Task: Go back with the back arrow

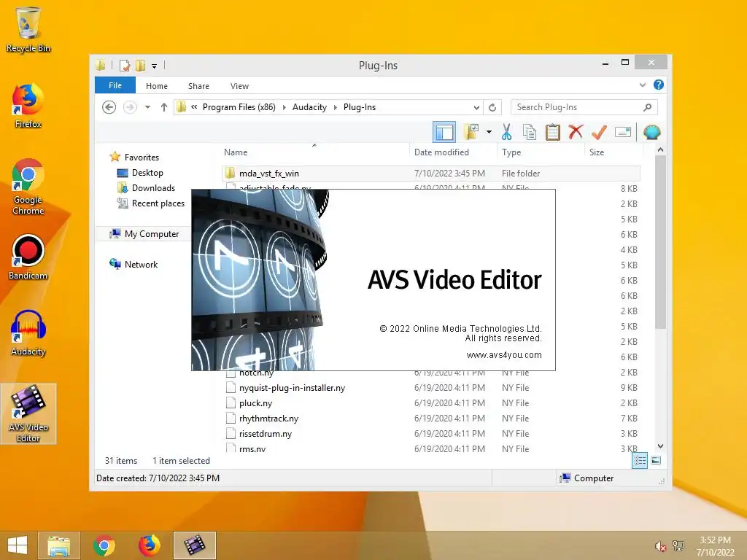Action: [109, 107]
